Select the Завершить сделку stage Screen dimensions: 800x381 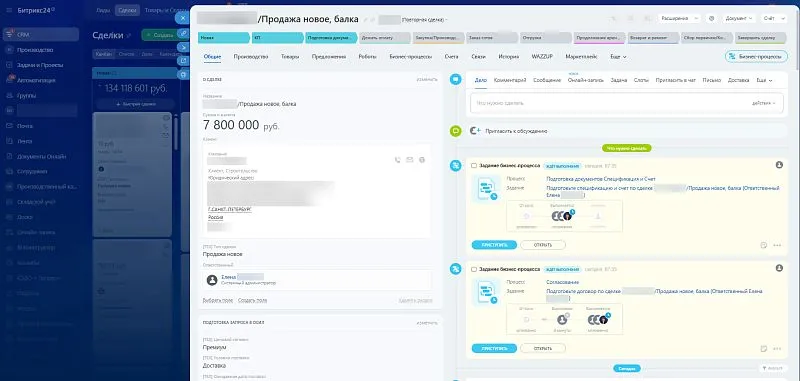pos(761,38)
